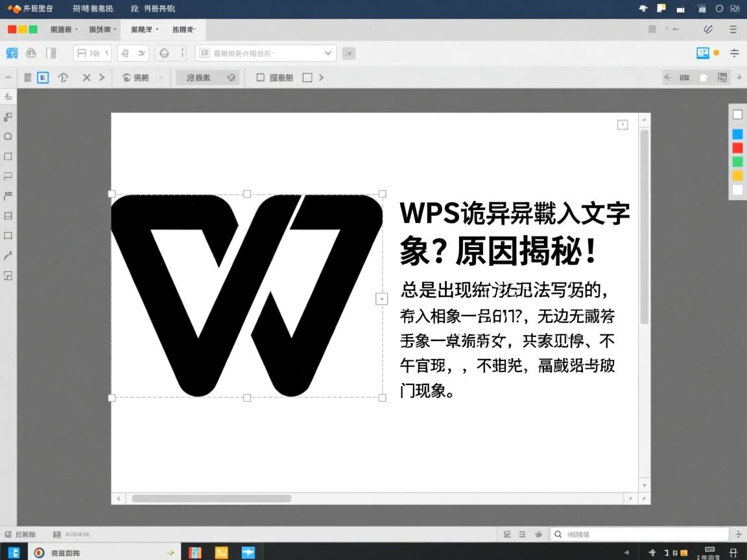The width and height of the screenshot is (747, 560).
Task: Switch to the second ribbon tab
Action: pos(102,29)
